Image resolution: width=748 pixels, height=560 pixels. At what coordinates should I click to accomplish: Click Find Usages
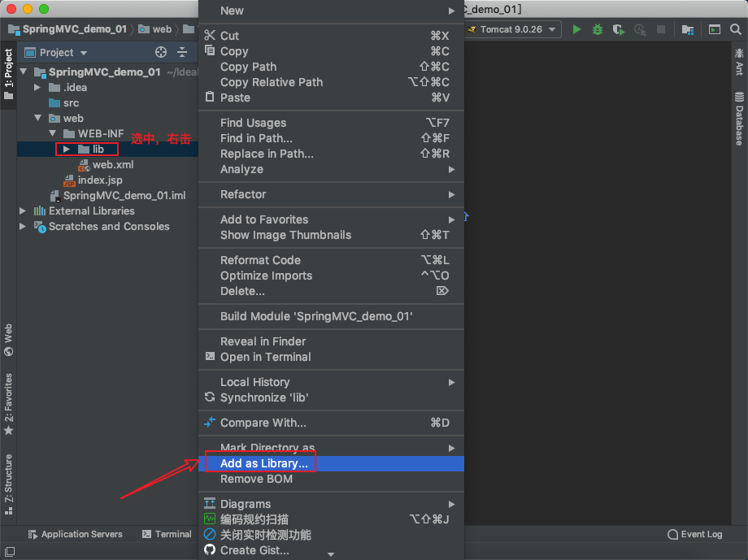click(331, 123)
